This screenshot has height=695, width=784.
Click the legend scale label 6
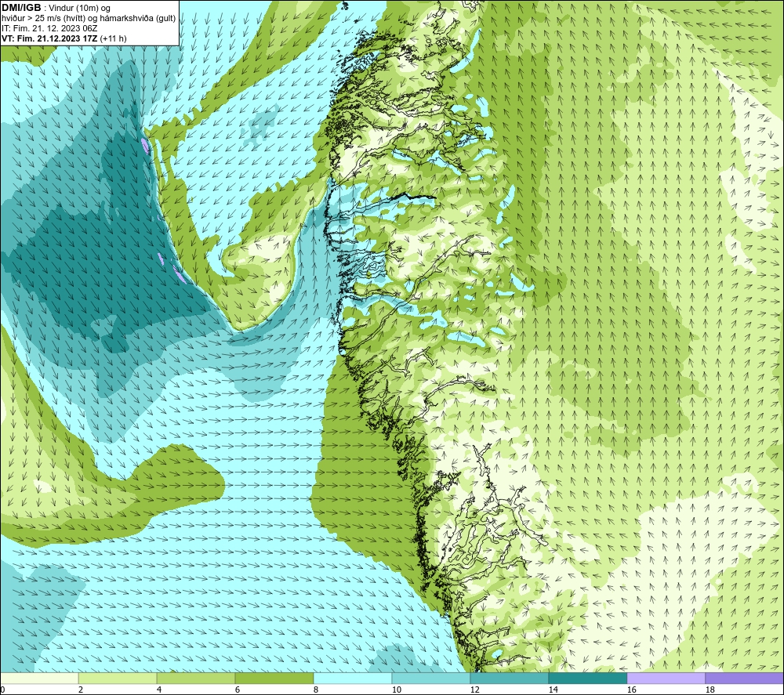point(238,690)
